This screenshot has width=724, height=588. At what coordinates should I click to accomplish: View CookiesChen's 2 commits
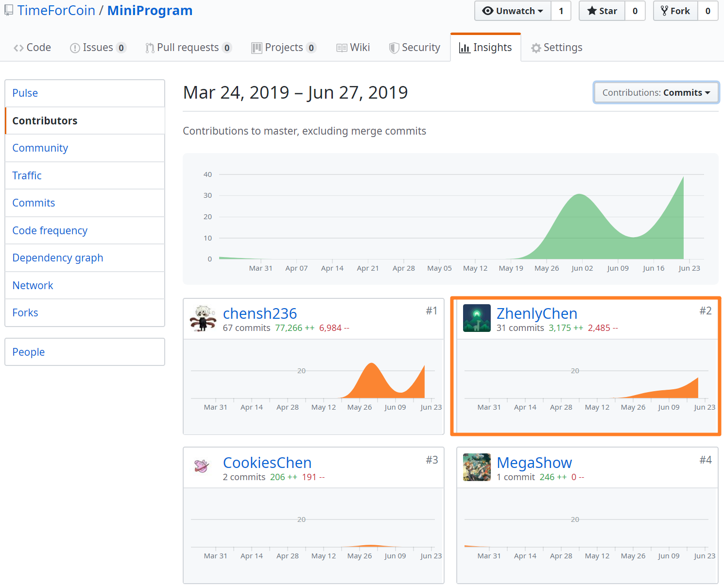tap(244, 477)
